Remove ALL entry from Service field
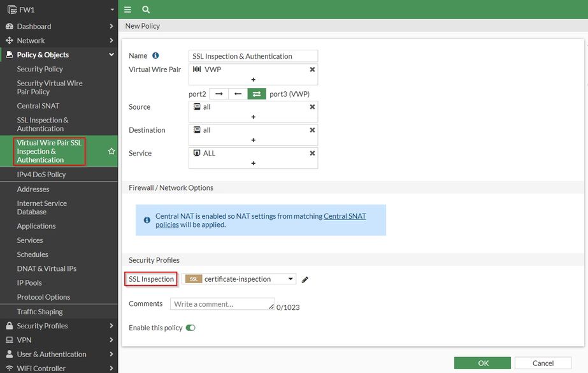 tap(312, 154)
